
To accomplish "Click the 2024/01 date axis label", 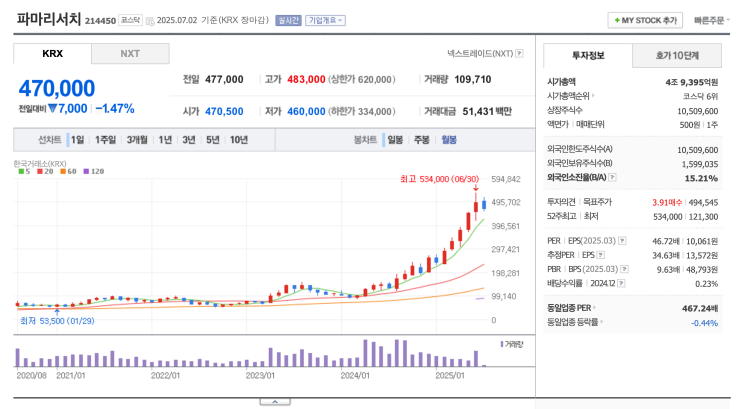I will (x=355, y=375).
